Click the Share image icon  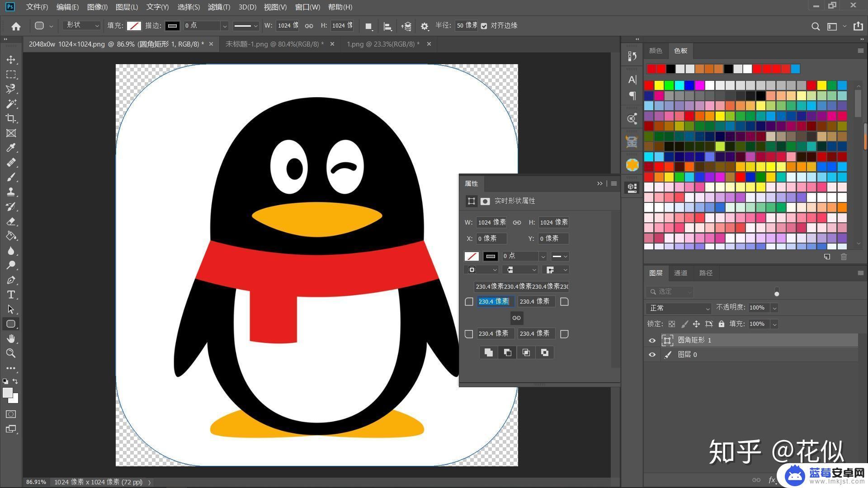[858, 26]
